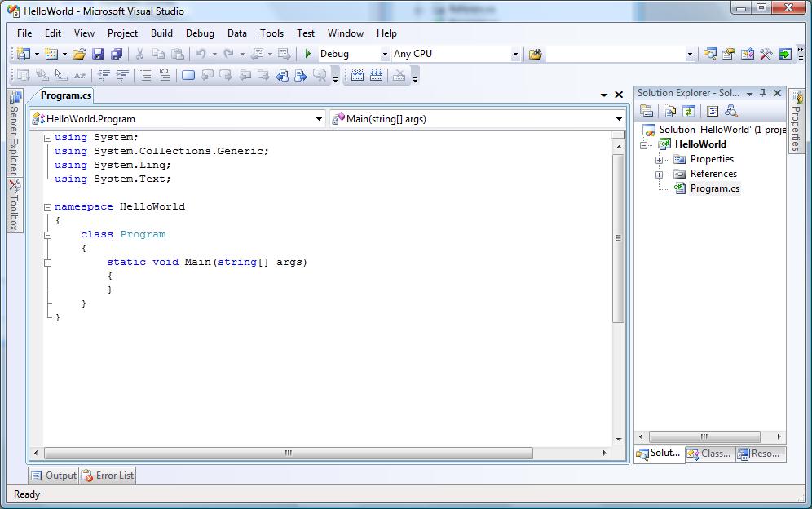The width and height of the screenshot is (812, 509).
Task: Select the Solution 'HelloWorld' root node
Action: coord(713,130)
